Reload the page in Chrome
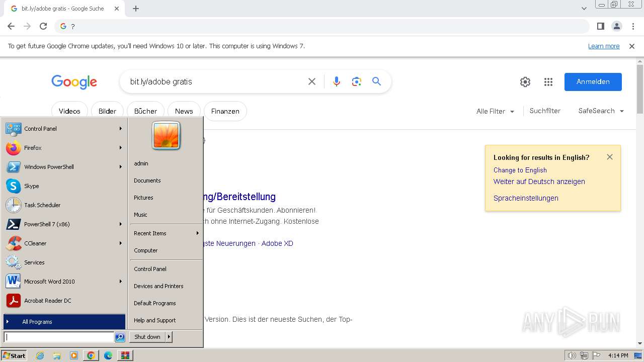Viewport: 644px width, 362px height. (43, 26)
